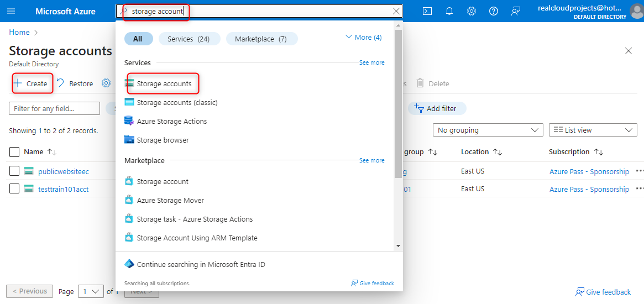Click the Storage browser service icon
The height and width of the screenshot is (304, 644).
coord(129,140)
